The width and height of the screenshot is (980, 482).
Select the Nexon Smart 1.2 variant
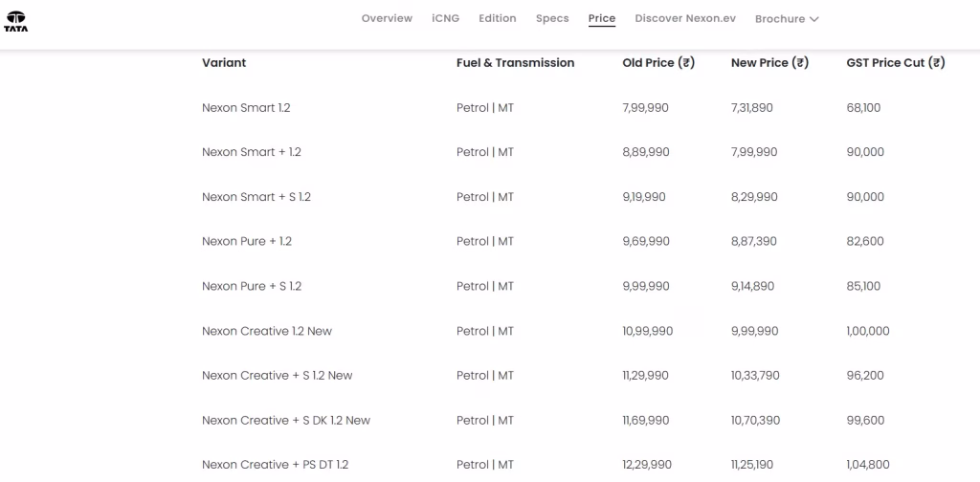[246, 107]
